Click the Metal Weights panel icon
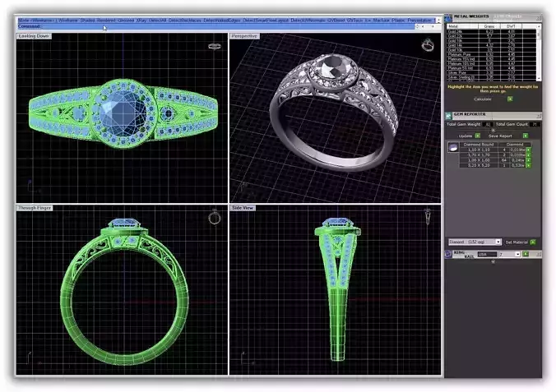 point(448,18)
